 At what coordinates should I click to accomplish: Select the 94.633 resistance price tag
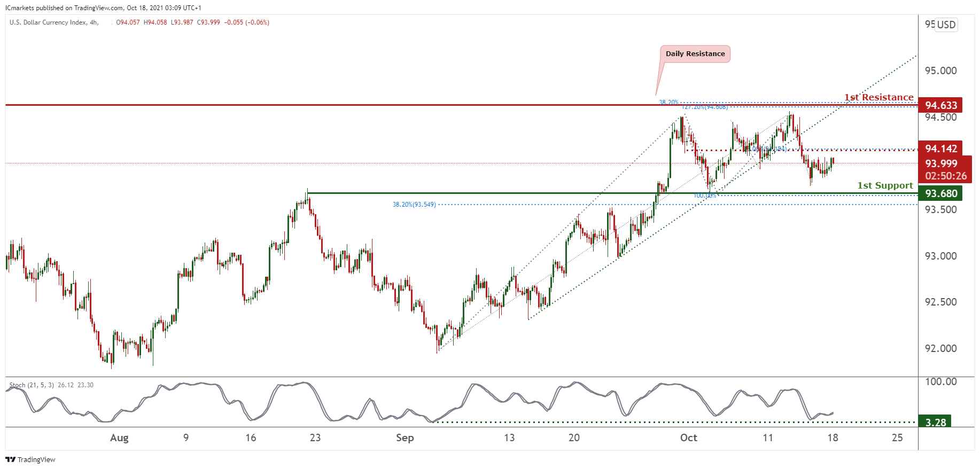point(940,105)
